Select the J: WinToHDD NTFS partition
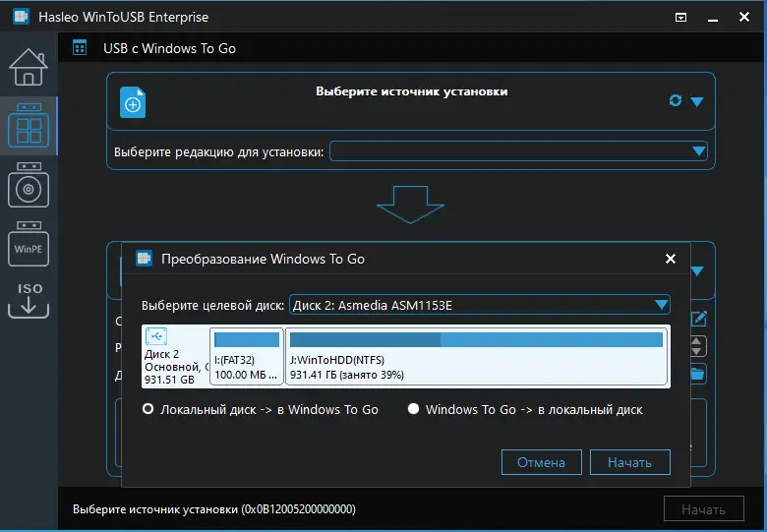The height and width of the screenshot is (532, 767). coord(476,356)
